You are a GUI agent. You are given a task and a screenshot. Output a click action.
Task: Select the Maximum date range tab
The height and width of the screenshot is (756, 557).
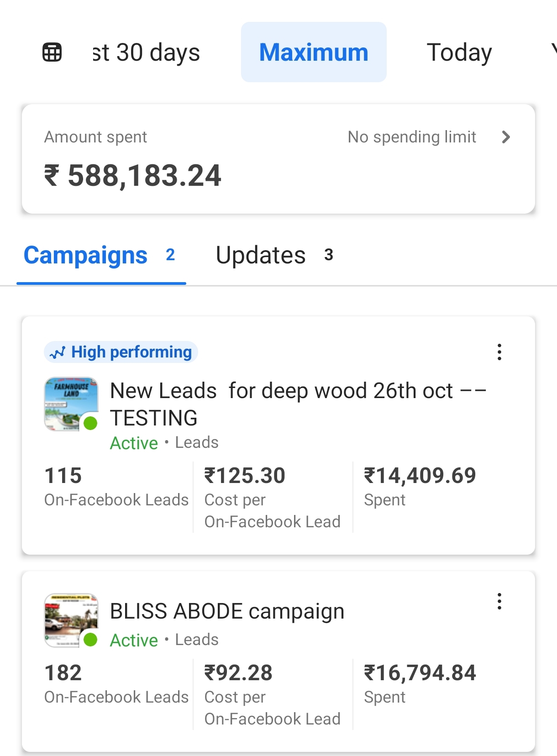tap(314, 52)
